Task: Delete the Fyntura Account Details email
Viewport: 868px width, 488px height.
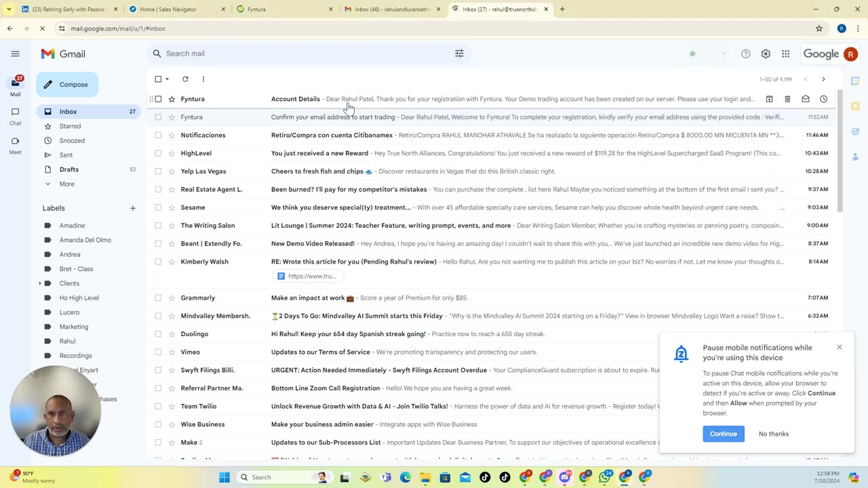Action: point(787,99)
